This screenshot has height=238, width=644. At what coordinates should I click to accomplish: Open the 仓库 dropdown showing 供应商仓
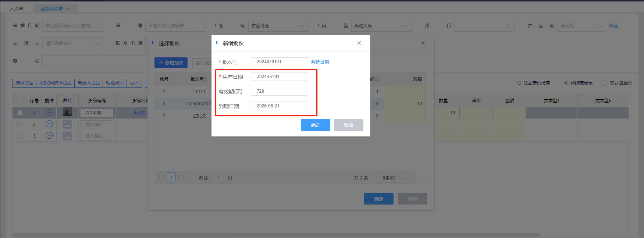click(278, 26)
